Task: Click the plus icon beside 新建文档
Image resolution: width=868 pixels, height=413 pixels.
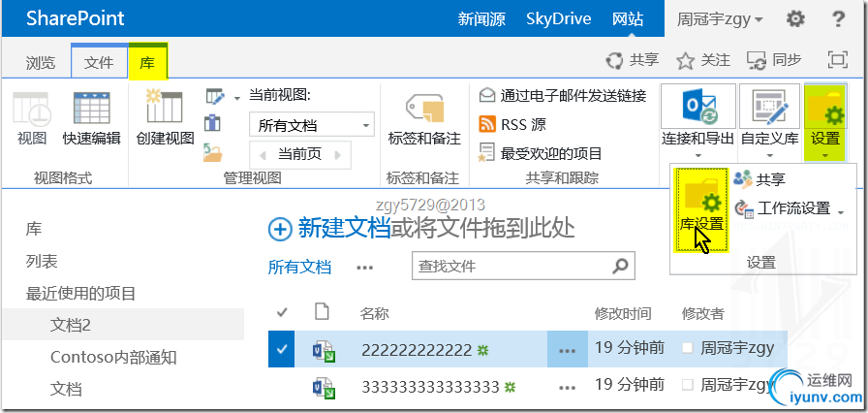Action: point(280,229)
